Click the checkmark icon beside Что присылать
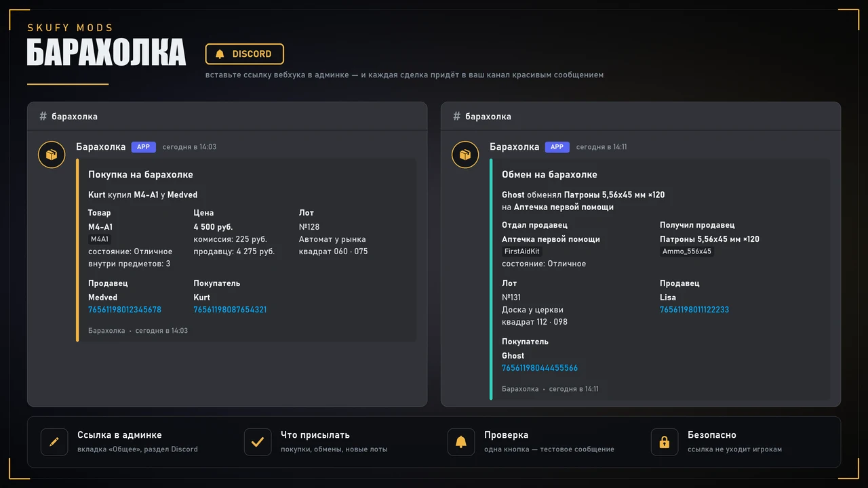 click(258, 442)
